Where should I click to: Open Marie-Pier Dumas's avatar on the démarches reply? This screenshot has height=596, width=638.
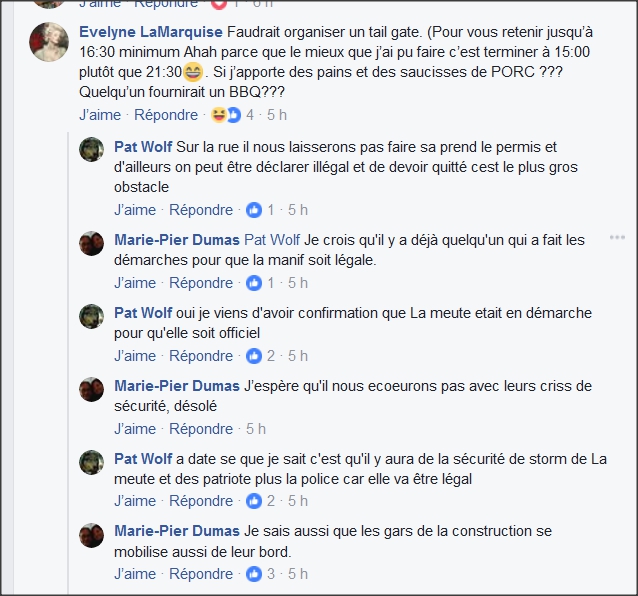91,243
